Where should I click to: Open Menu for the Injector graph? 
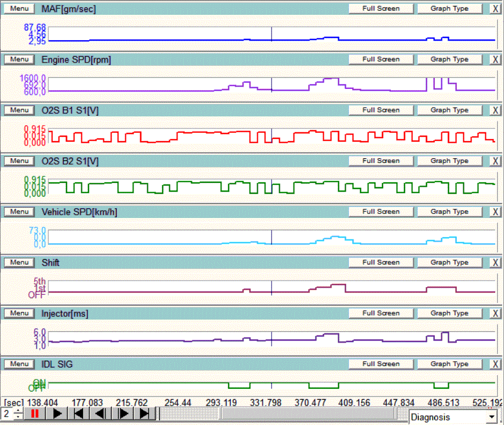click(19, 313)
